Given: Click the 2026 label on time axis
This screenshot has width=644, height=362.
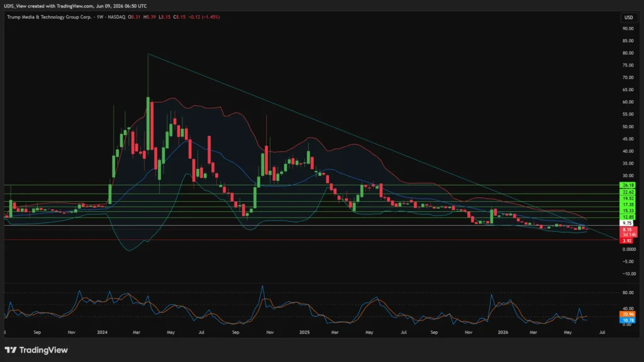Looking at the screenshot, I should 502,332.
